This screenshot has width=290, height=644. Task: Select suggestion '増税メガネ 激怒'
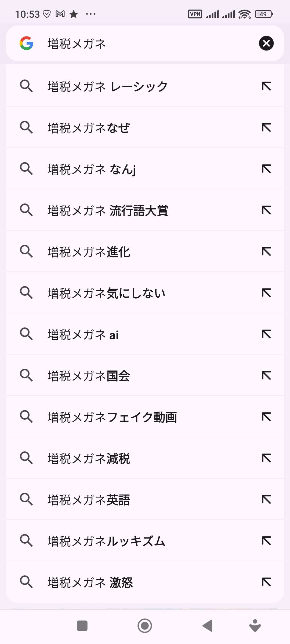coord(90,582)
